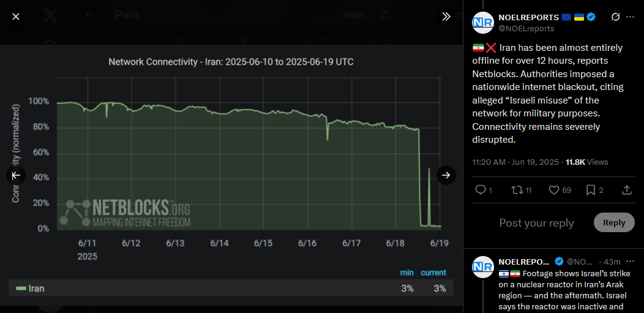Click the 11:20 AM · Jun 19, 2025 timestamp
The height and width of the screenshot is (313, 644).
(x=516, y=162)
